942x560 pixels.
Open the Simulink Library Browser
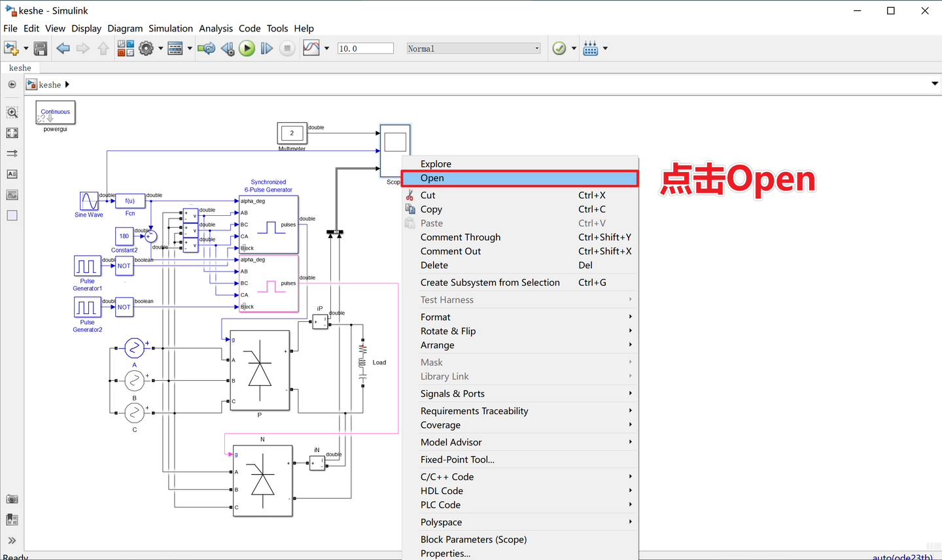[x=125, y=48]
